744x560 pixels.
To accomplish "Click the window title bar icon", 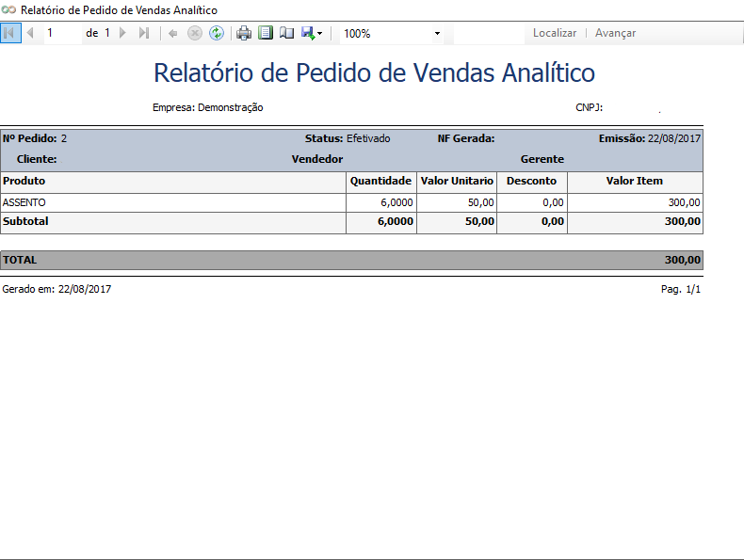I will pyautogui.click(x=8, y=10).
